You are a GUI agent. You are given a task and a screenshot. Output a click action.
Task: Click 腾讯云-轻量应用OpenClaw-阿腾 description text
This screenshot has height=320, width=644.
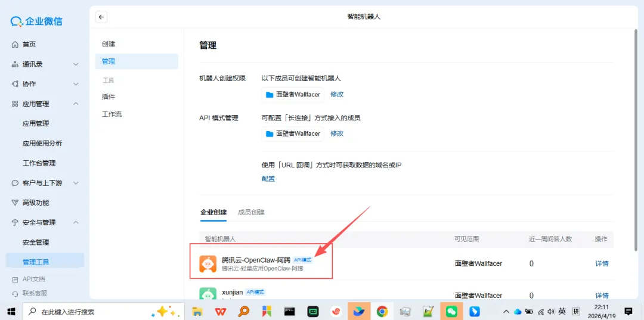262,269
